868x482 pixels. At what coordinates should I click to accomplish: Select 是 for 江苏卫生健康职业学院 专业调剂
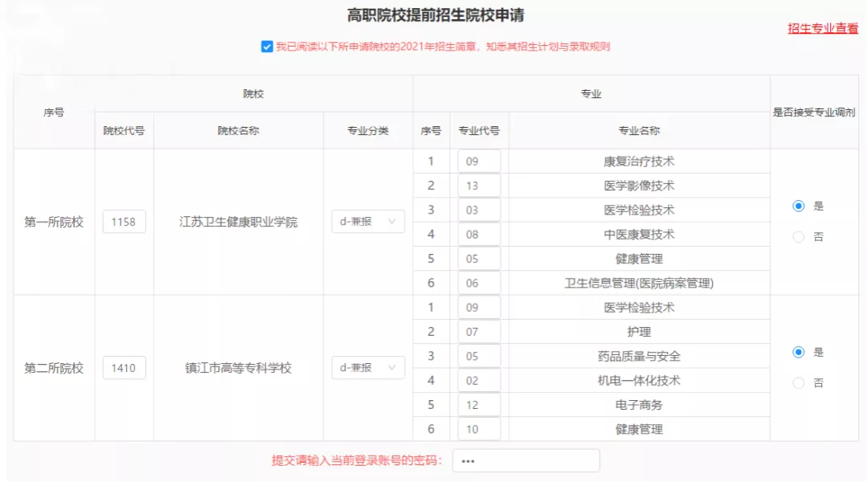click(797, 206)
